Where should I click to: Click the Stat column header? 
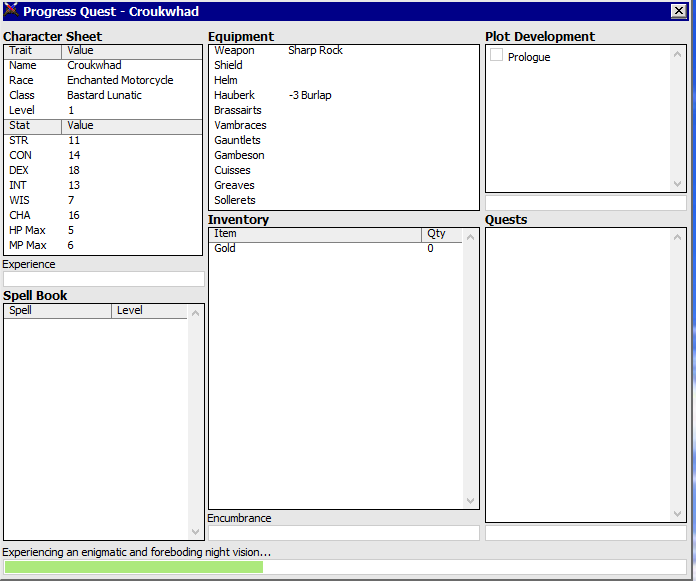(32, 126)
